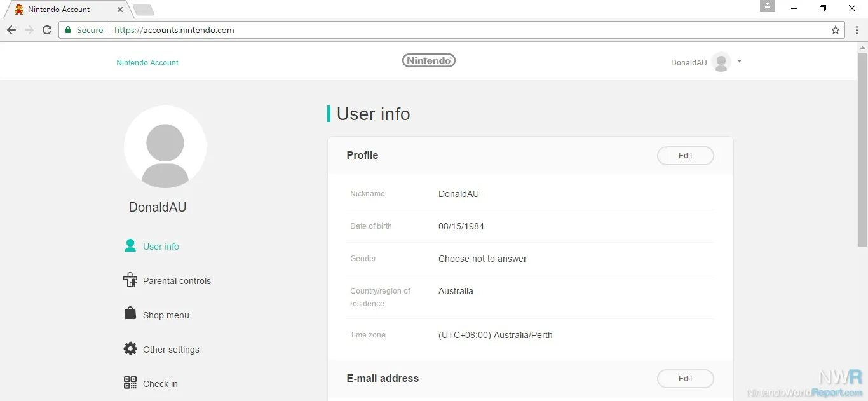Edit the Profile section

685,155
